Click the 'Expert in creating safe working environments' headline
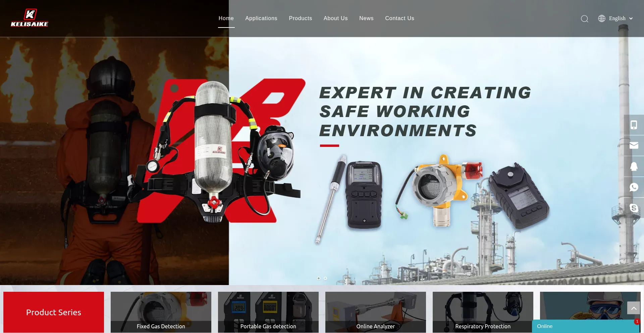 tap(425, 112)
